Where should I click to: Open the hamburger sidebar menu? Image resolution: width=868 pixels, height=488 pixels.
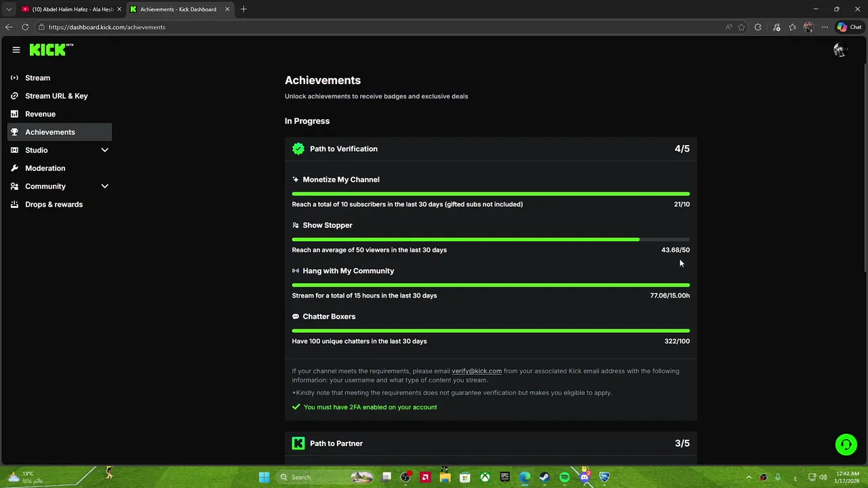16,49
